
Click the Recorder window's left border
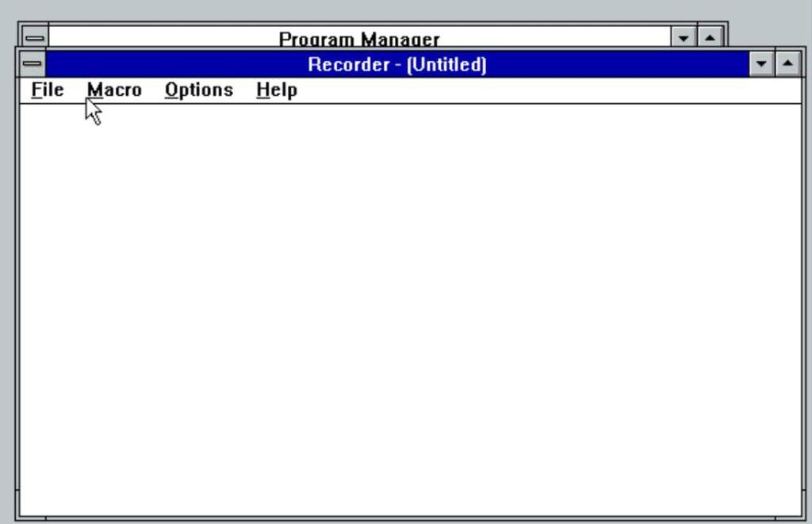click(17, 301)
